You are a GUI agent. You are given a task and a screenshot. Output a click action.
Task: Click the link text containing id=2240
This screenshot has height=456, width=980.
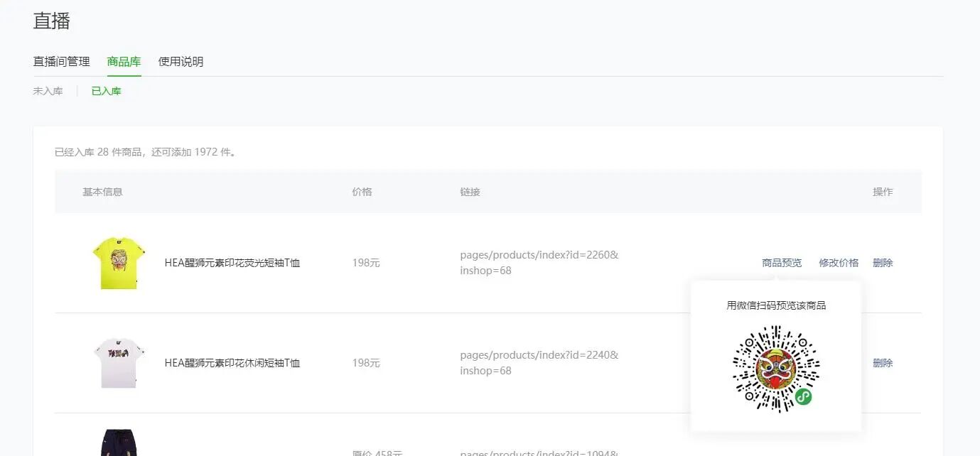539,363
